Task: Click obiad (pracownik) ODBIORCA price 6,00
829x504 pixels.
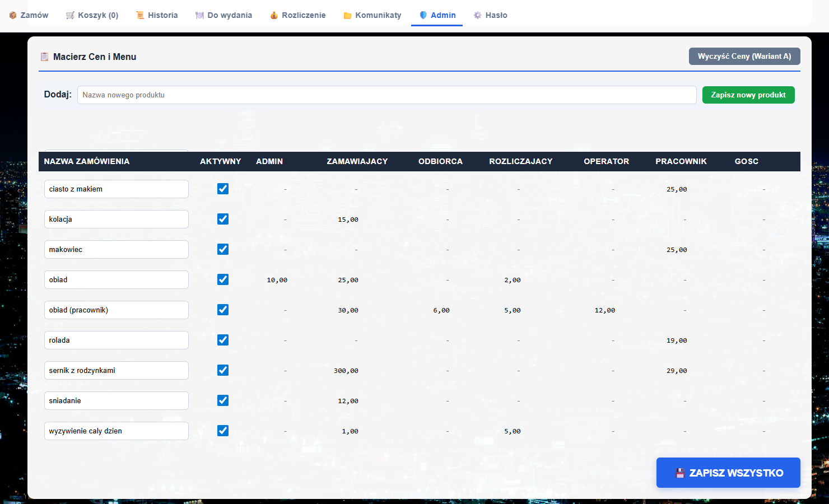Action: coord(441,310)
